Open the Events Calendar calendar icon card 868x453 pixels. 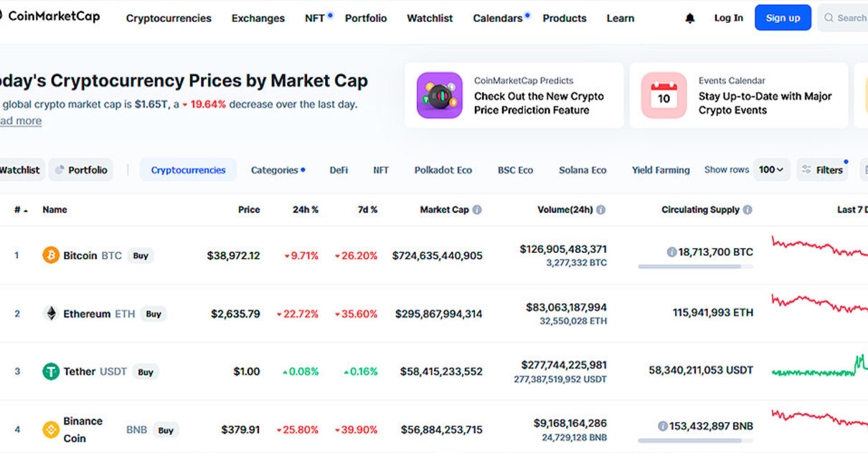click(664, 95)
